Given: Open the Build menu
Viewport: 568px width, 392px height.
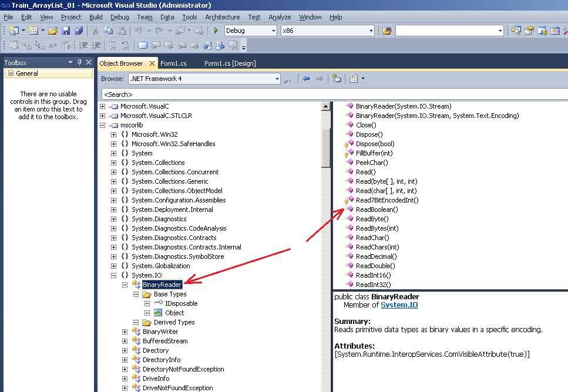Looking at the screenshot, I should click(x=96, y=17).
